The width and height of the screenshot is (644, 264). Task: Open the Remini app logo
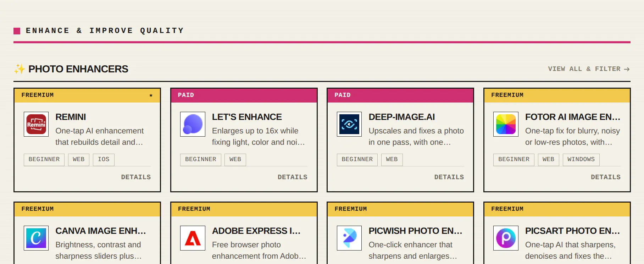point(36,124)
